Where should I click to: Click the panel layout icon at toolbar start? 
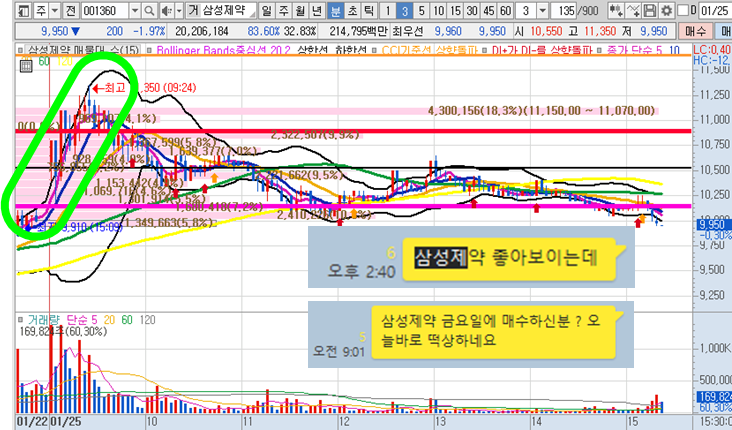click(x=25, y=10)
